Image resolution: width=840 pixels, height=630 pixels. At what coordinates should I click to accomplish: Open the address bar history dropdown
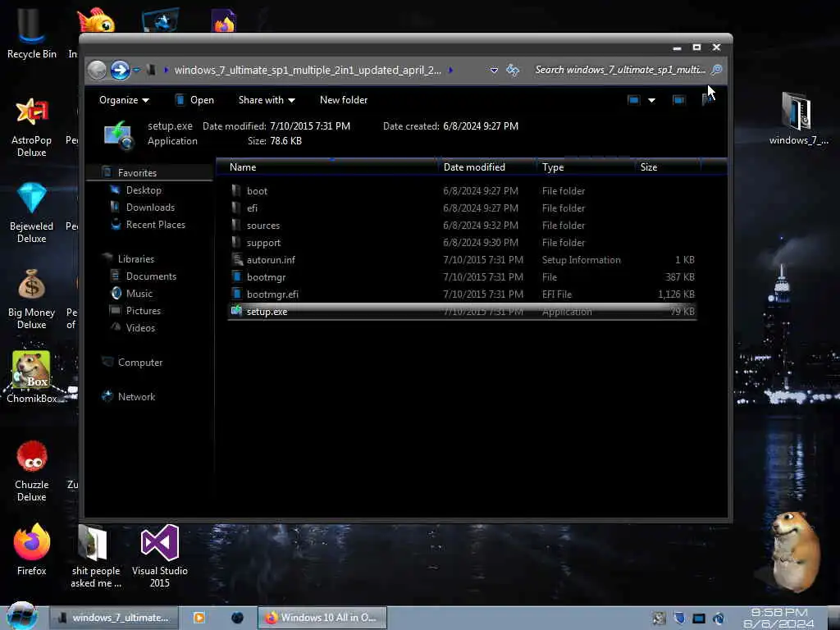[x=494, y=71]
